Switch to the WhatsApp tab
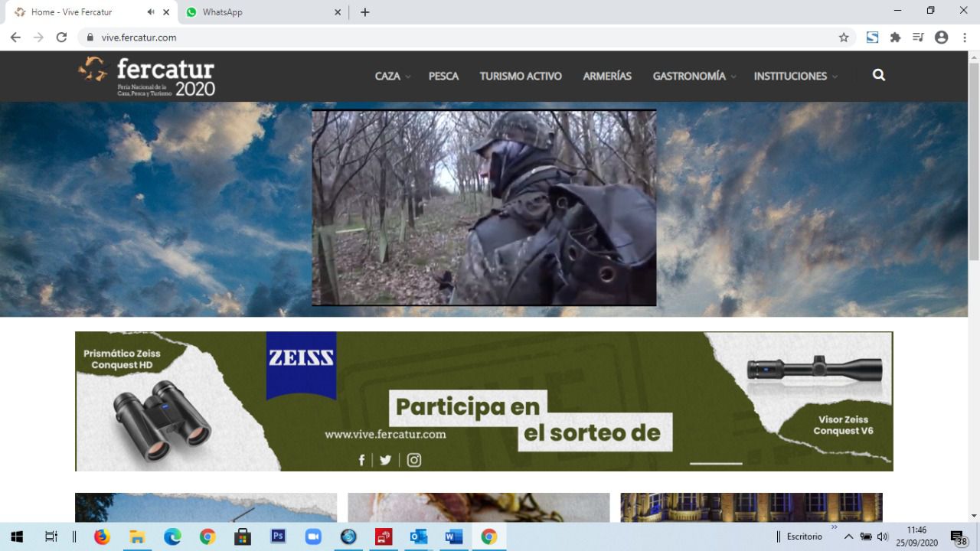Viewport: 980px width, 551px height. 263,12
